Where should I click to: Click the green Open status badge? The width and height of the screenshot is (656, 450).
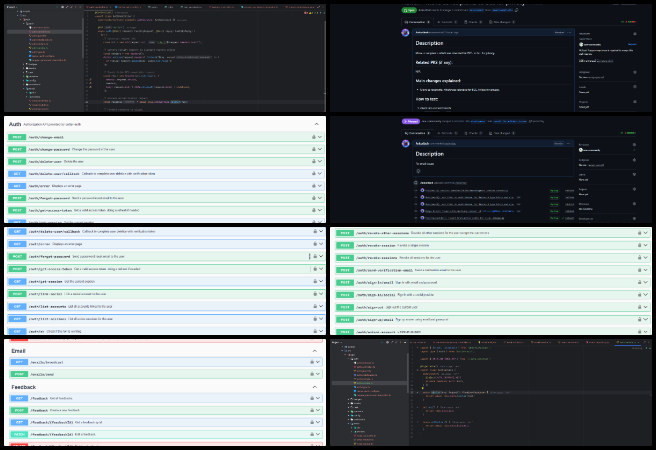click(409, 10)
